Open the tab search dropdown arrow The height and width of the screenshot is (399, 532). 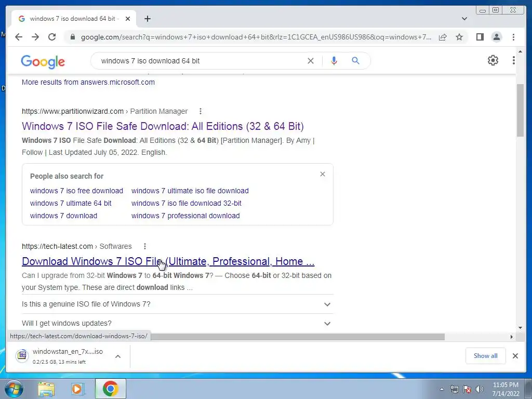(x=464, y=19)
